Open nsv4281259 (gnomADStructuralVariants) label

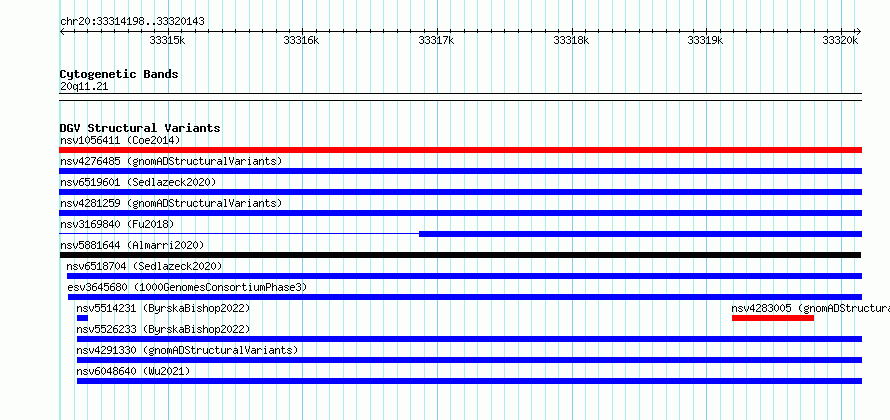171,203
